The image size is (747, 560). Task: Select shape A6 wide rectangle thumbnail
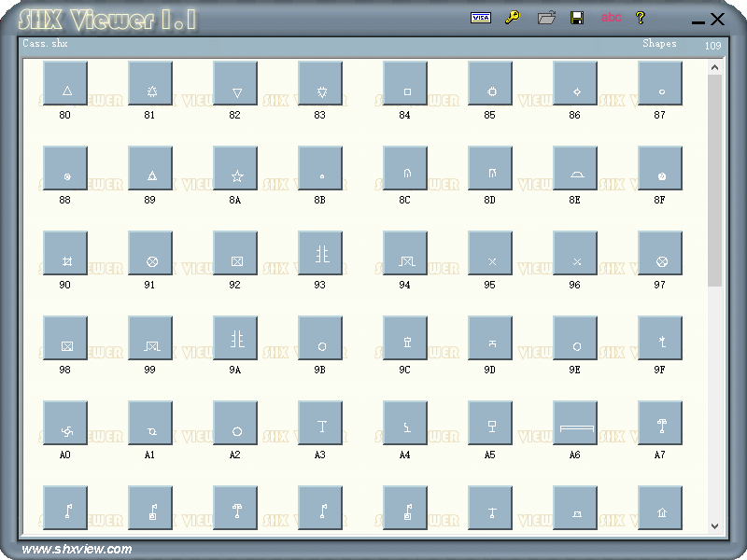tap(575, 424)
